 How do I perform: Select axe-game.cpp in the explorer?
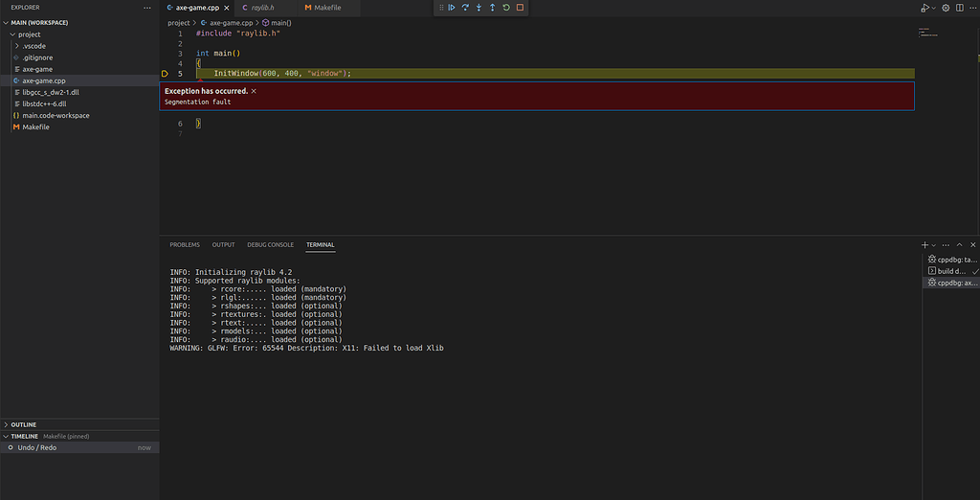pyautogui.click(x=44, y=80)
